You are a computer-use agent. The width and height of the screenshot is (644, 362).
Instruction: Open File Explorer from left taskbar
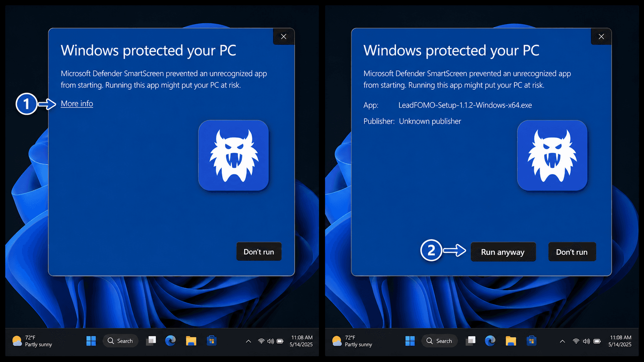pos(191,341)
